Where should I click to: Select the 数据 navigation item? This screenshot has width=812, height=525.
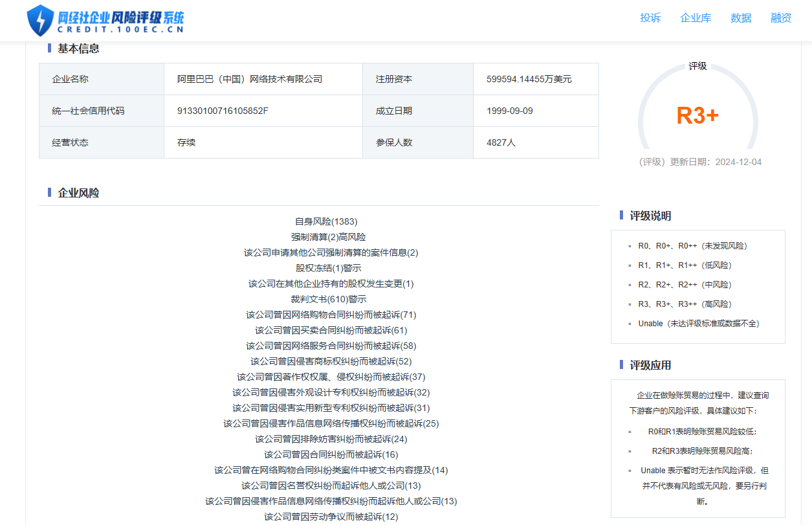pyautogui.click(x=741, y=18)
